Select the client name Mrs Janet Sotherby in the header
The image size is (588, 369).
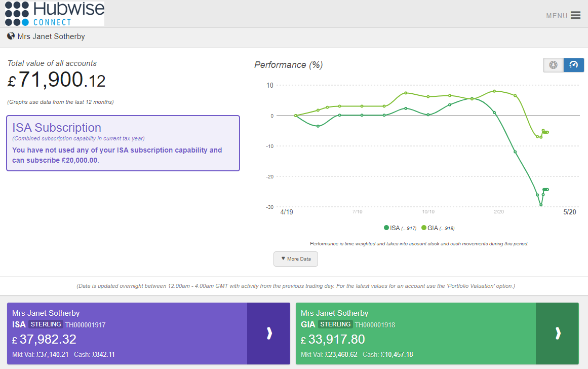(x=51, y=36)
